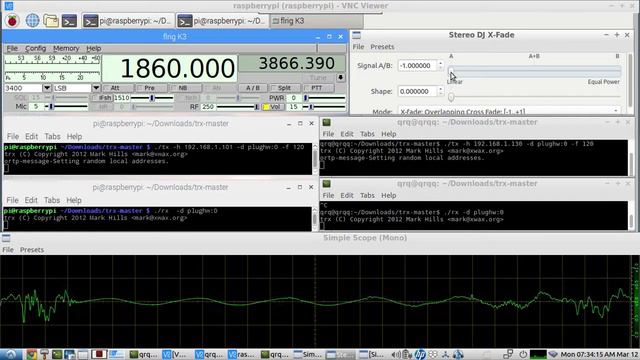Toggle the Vol mute button in flrig
The width and height of the screenshot is (640, 360).
point(273,107)
